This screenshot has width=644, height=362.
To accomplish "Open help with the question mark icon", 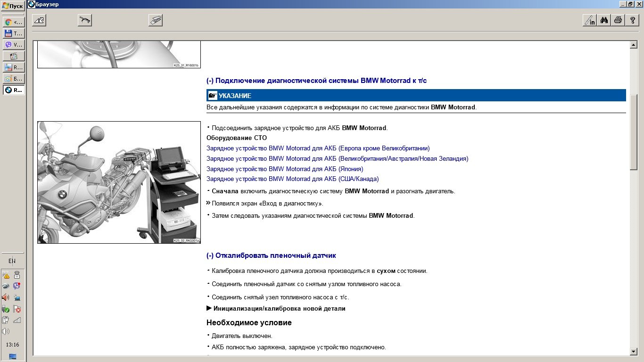I will point(632,20).
